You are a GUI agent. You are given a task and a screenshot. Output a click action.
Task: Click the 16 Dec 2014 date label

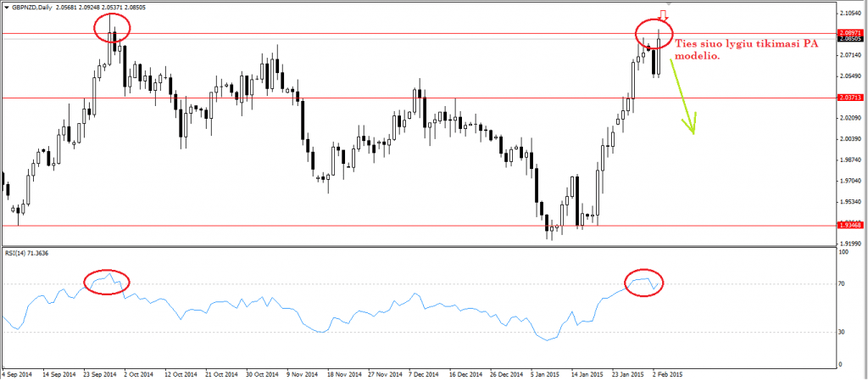click(x=466, y=374)
